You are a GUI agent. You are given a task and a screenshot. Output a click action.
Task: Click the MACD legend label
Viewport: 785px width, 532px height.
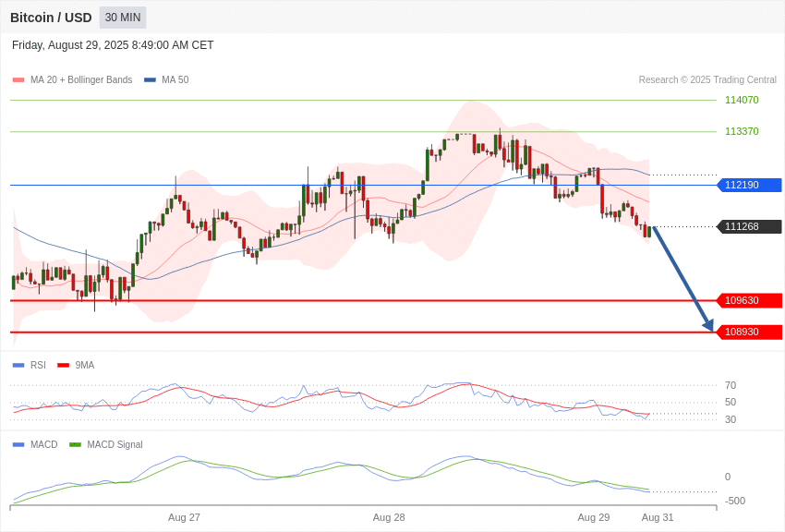(x=44, y=444)
